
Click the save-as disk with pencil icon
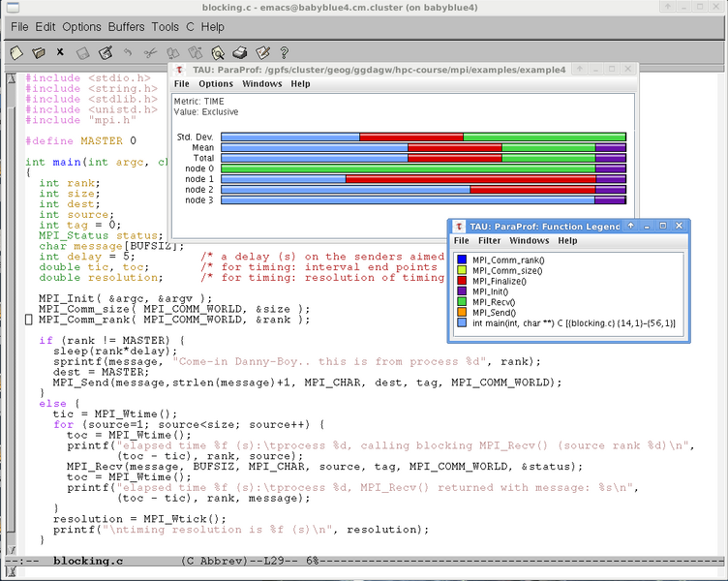(x=106, y=52)
